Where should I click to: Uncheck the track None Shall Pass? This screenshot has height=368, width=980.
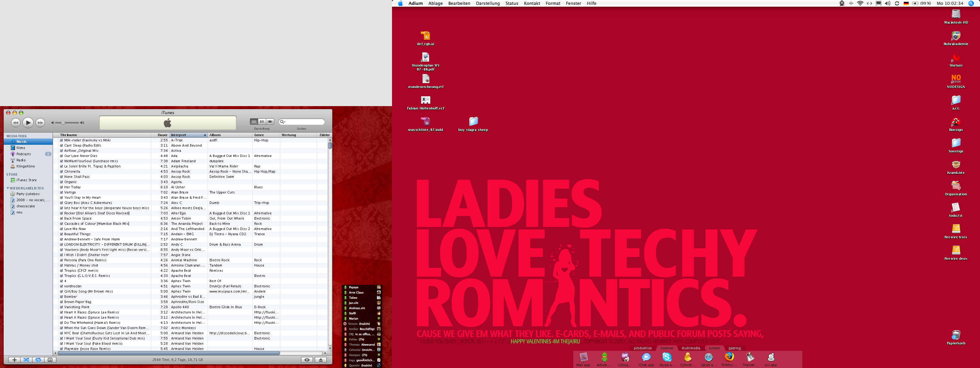pos(61,177)
